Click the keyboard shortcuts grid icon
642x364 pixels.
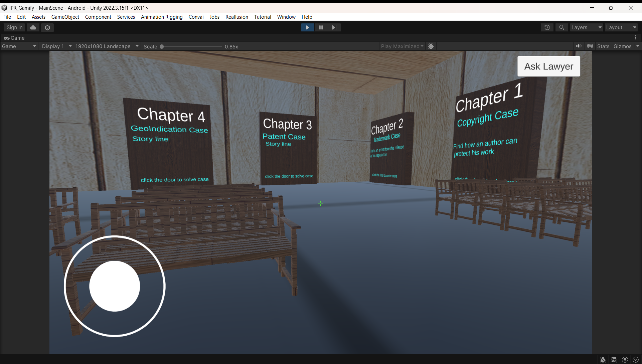[x=590, y=46]
